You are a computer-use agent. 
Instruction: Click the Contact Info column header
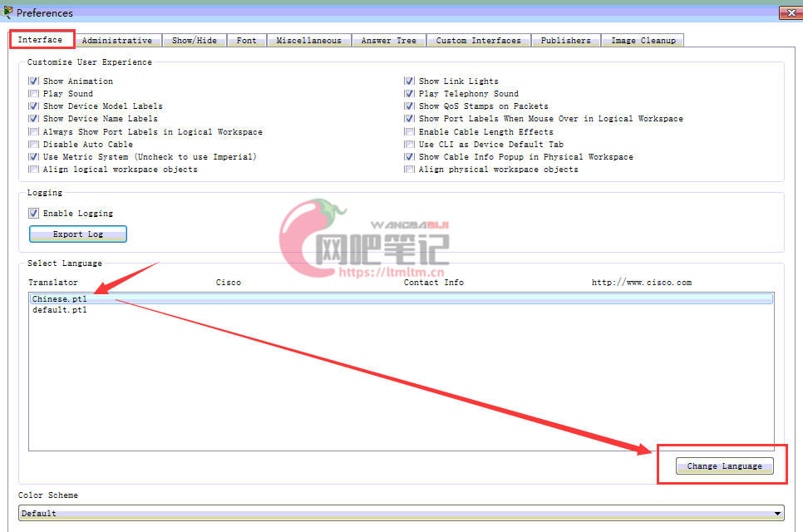pos(433,282)
